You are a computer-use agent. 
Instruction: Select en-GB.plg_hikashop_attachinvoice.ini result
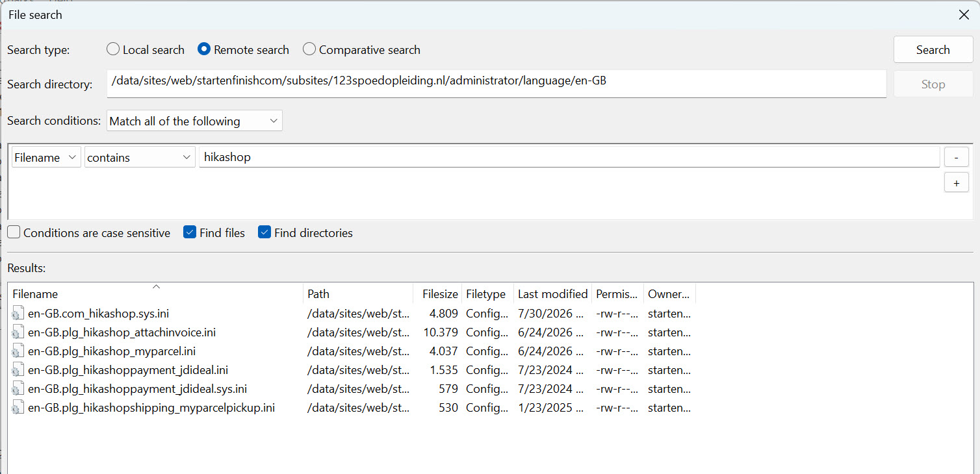click(x=122, y=332)
